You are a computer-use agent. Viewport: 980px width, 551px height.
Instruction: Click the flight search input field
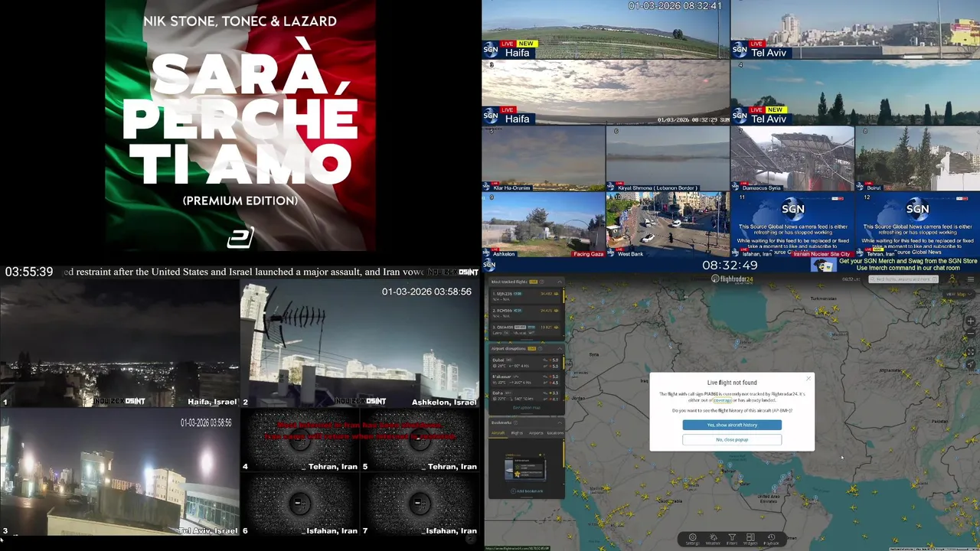point(903,279)
